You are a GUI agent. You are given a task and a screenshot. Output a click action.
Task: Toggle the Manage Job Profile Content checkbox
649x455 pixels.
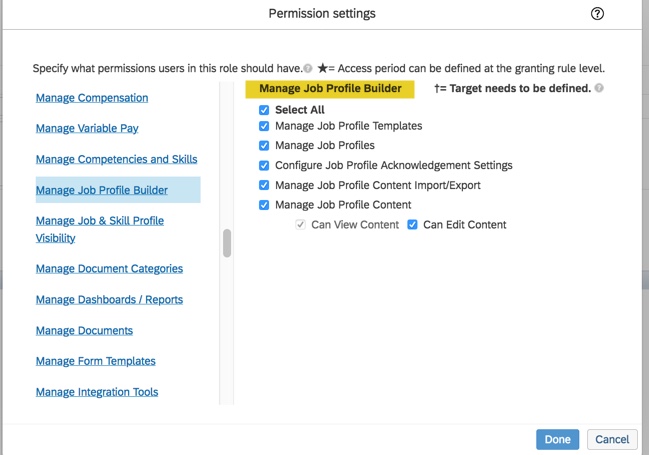pyautogui.click(x=264, y=205)
